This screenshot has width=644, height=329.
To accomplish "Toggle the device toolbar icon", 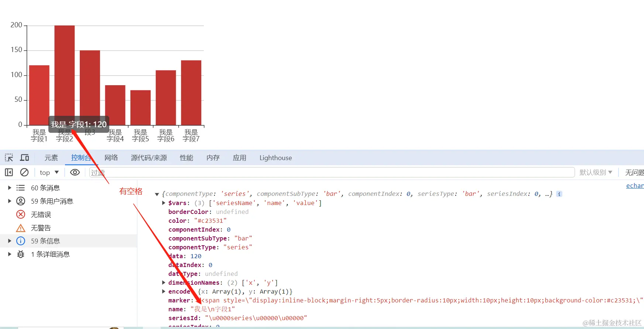I will 25,158.
